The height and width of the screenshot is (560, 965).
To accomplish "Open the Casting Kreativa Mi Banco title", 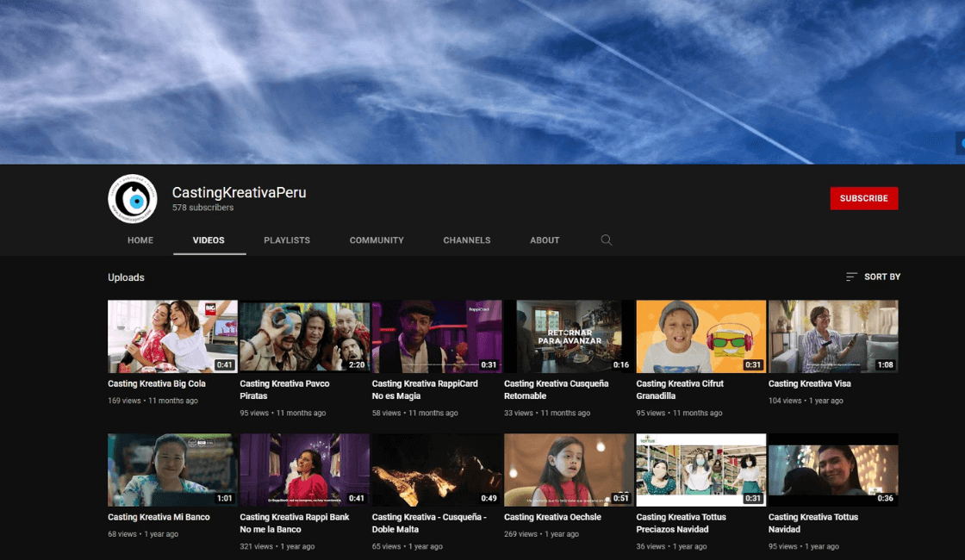I will [x=159, y=517].
